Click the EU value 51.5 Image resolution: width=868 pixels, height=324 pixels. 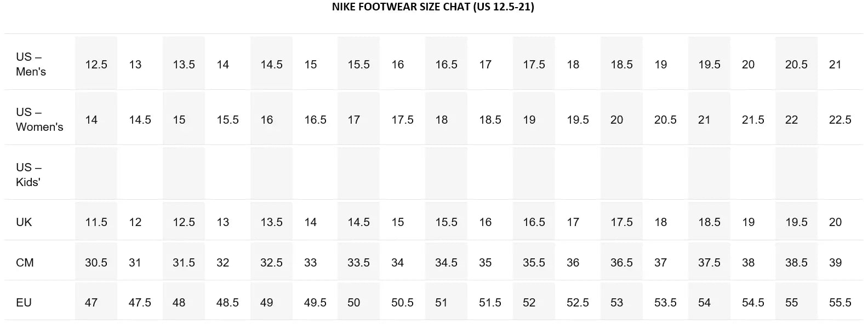click(x=490, y=303)
